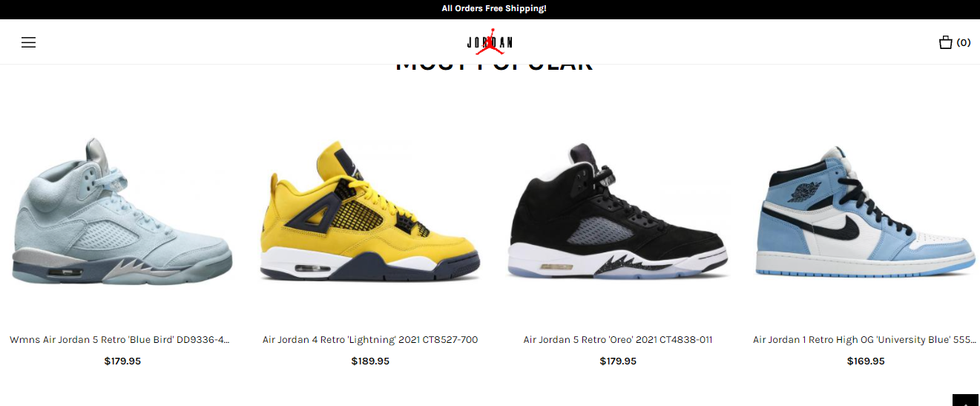The width and height of the screenshot is (980, 406).
Task: Click the Jordan Jumpman logo
Action: (490, 42)
